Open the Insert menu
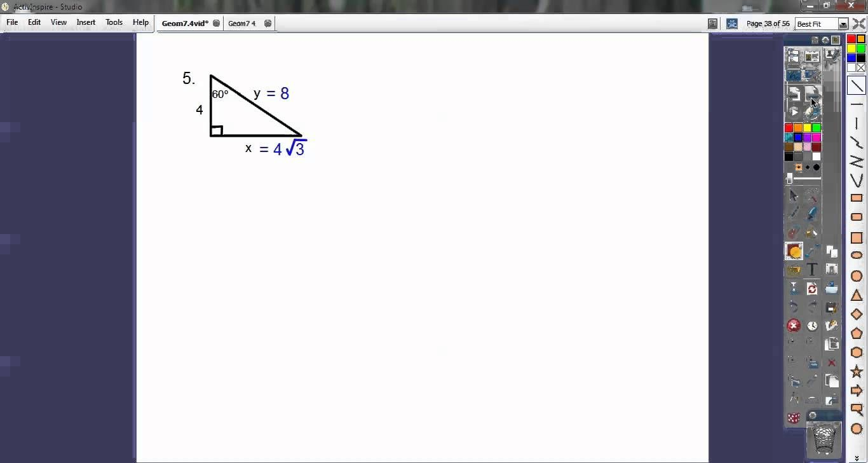Image resolution: width=868 pixels, height=463 pixels. pos(86,22)
